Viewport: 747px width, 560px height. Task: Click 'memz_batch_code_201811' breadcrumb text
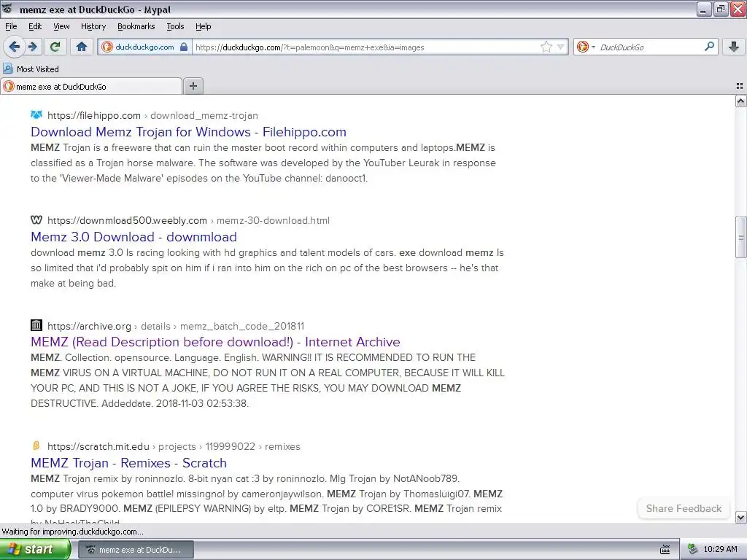(242, 326)
